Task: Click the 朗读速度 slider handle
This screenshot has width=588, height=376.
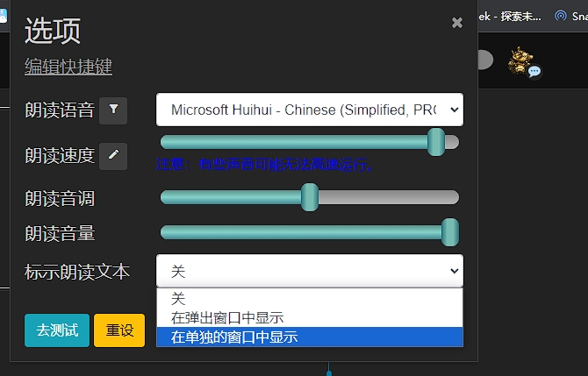Action: (436, 142)
